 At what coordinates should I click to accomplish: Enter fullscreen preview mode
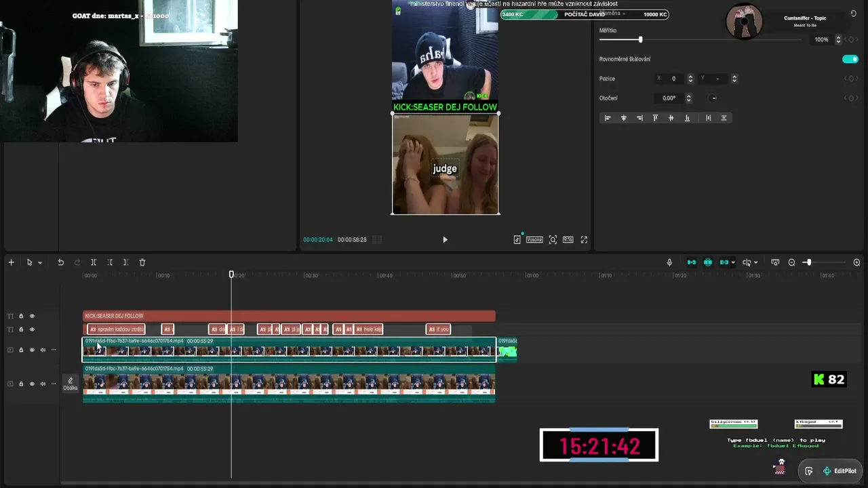(x=584, y=239)
